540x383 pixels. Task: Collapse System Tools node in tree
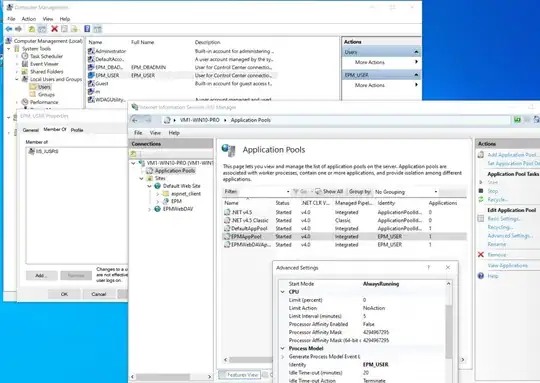9,49
